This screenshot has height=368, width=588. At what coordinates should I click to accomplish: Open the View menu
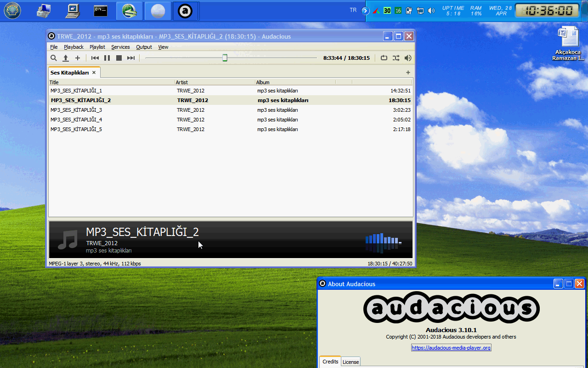(163, 47)
